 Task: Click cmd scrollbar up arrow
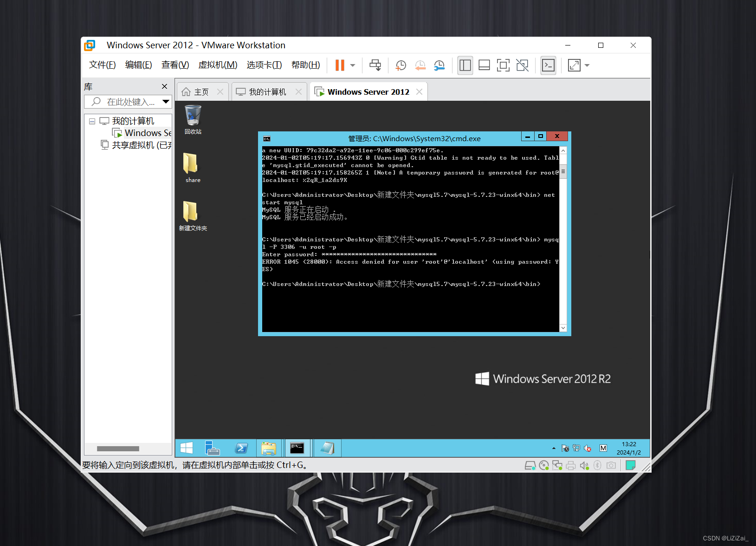click(x=563, y=150)
